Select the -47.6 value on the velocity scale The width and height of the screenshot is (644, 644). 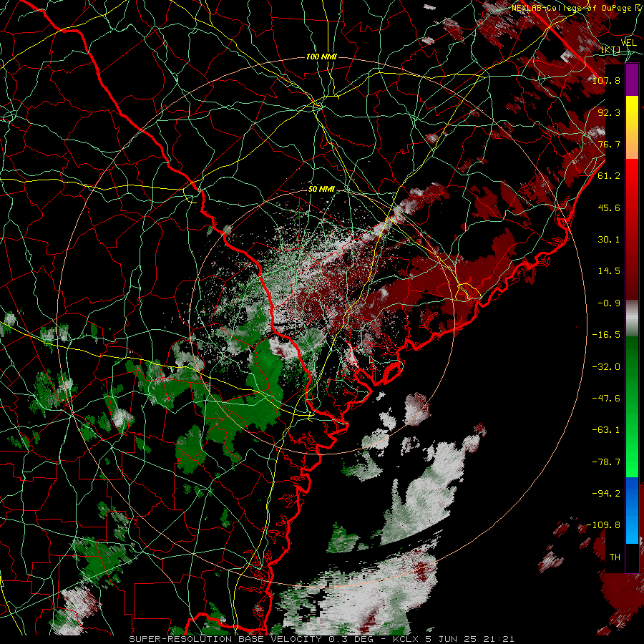click(x=606, y=399)
